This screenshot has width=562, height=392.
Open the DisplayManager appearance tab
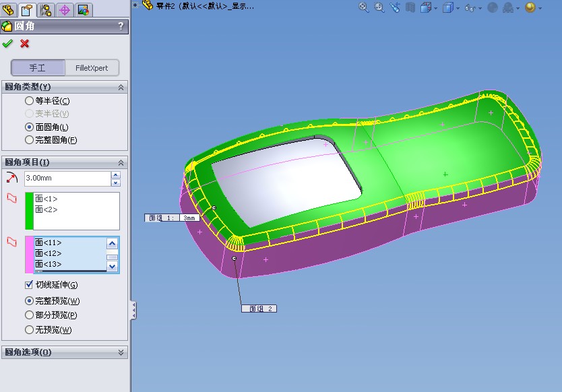point(83,9)
